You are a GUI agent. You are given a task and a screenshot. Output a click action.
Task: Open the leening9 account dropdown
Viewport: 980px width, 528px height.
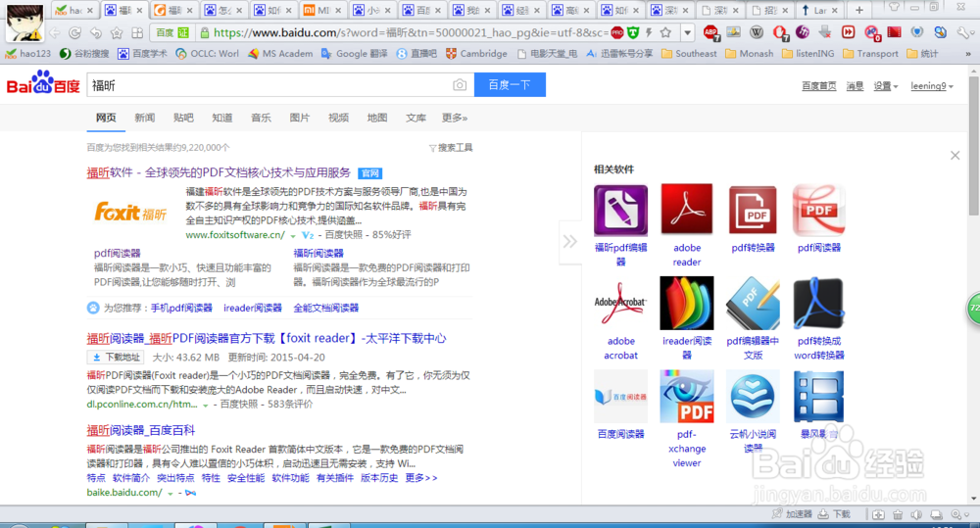coord(932,86)
